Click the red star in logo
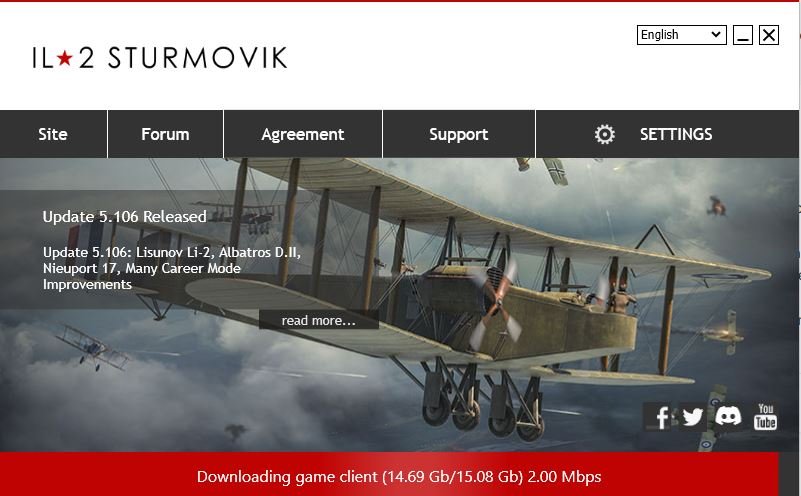The width and height of the screenshot is (801, 496). coord(65,58)
